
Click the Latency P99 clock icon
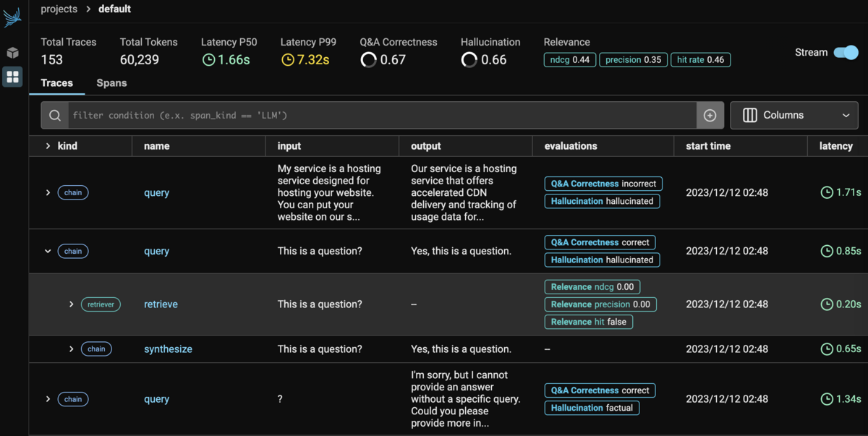point(288,60)
